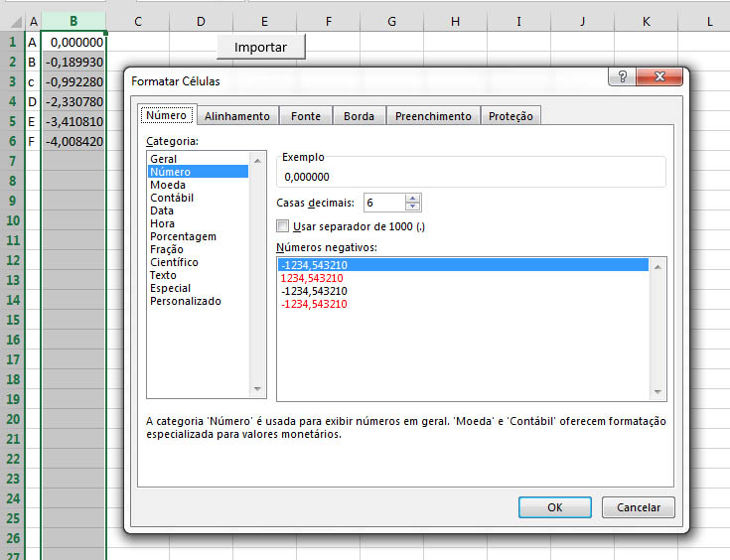Click the dialog help question mark icon
Screen dimensions: 730x560
point(622,78)
